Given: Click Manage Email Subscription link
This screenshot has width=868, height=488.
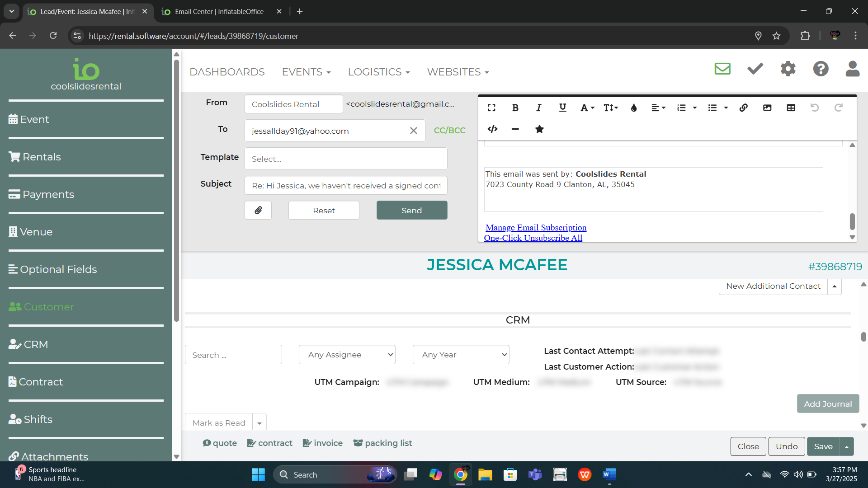Looking at the screenshot, I should pos(536,228).
